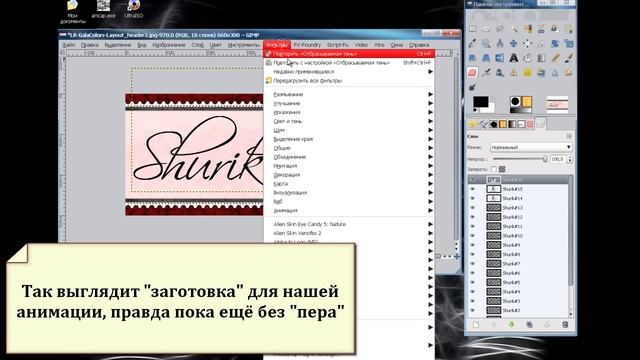The width and height of the screenshot is (640, 360).
Task: Open the Script-Fu menu
Action: 338,45
